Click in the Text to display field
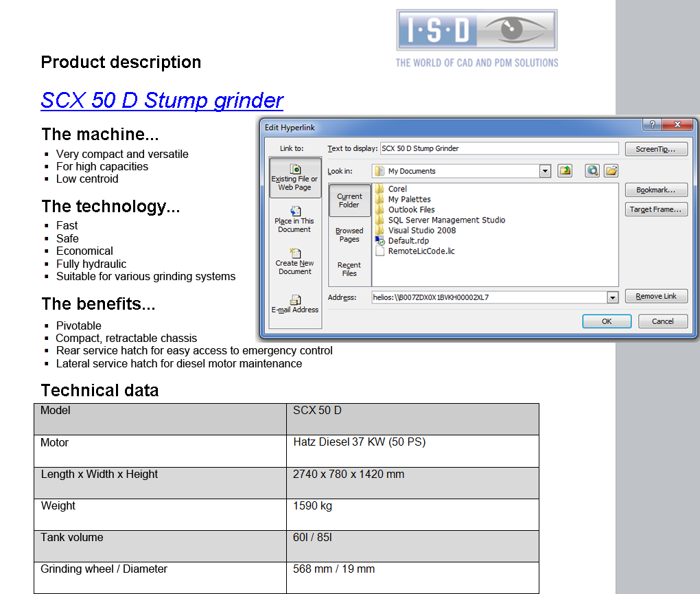 pyautogui.click(x=499, y=148)
